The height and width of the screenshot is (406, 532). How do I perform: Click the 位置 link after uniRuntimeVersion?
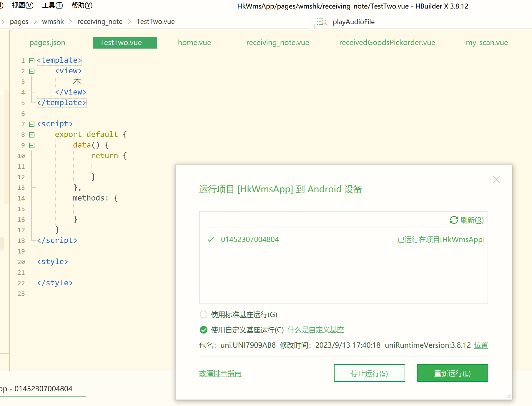click(481, 345)
